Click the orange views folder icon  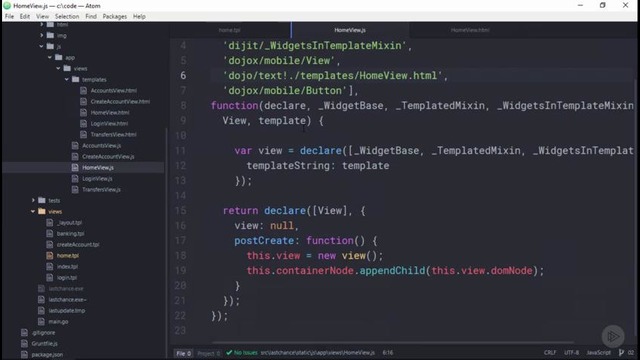pyautogui.click(x=42, y=211)
